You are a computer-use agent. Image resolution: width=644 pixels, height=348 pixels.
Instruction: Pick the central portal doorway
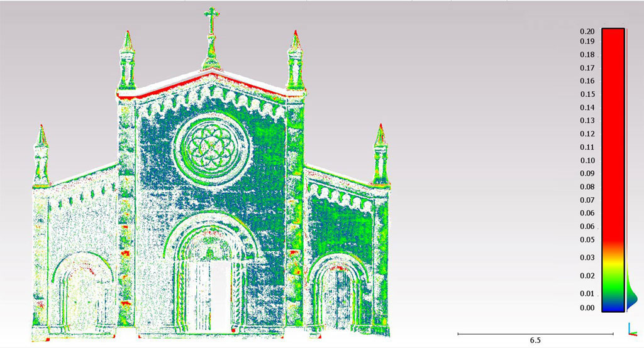click(x=210, y=295)
